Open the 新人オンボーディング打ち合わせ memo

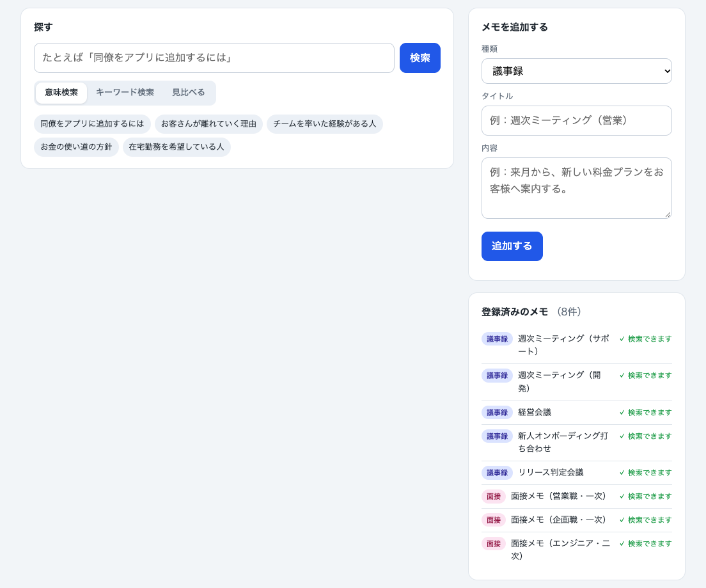pos(576,443)
